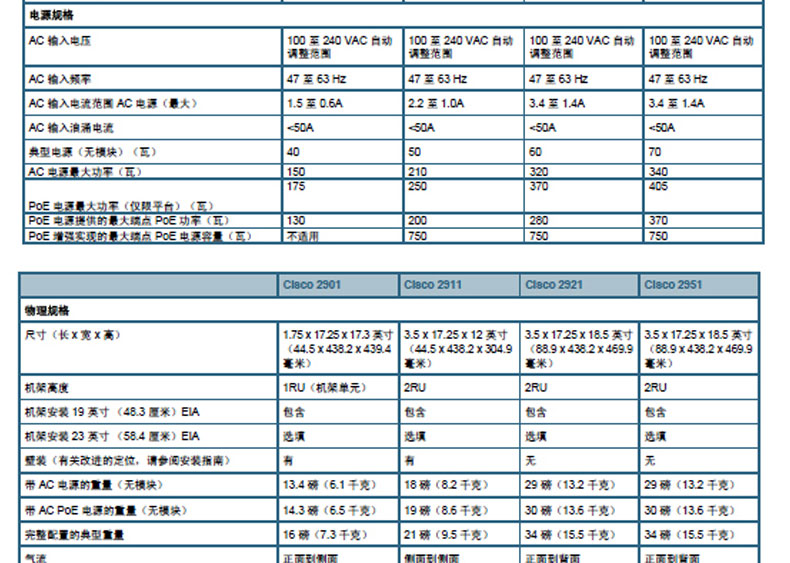
Task: Click the '壁装(有关改进的定位,请参阅安装指南)' label
Action: point(127,461)
